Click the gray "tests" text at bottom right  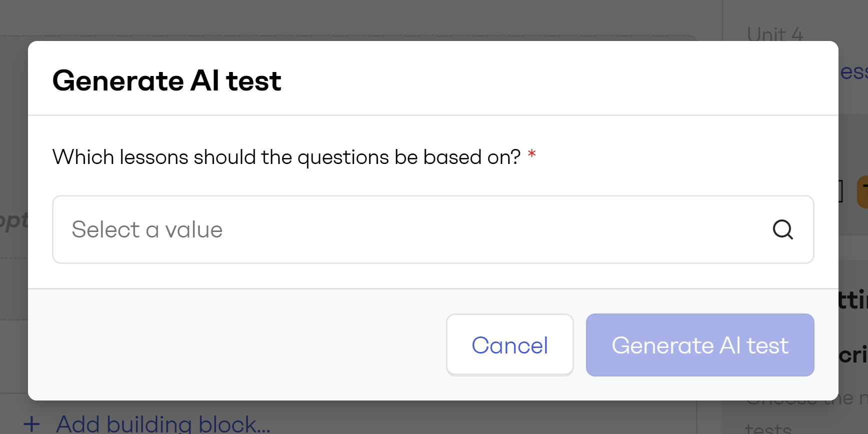[768, 429]
